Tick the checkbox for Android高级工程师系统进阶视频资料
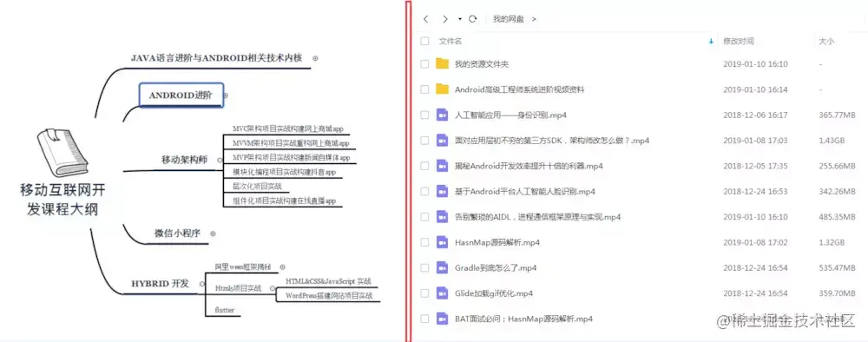 [x=424, y=89]
